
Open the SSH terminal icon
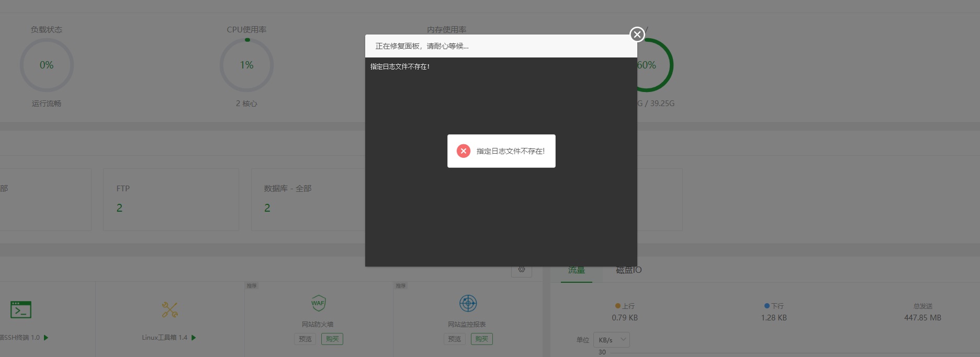(x=21, y=309)
